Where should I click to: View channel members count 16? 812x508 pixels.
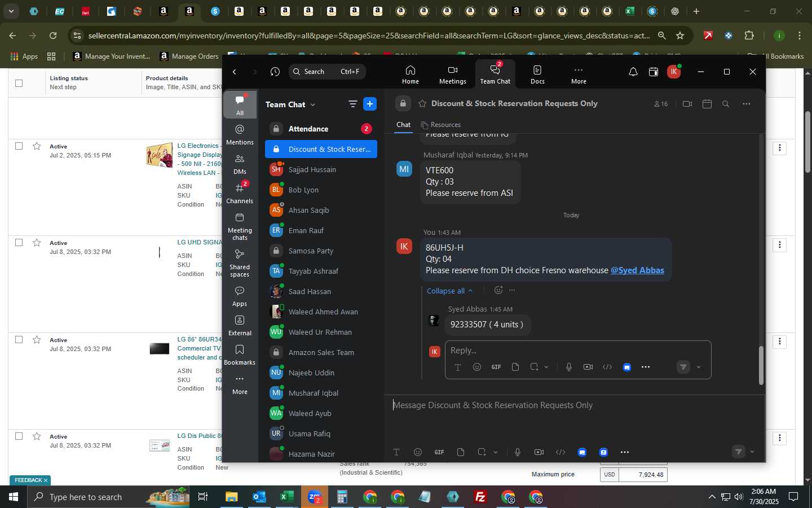[661, 104]
